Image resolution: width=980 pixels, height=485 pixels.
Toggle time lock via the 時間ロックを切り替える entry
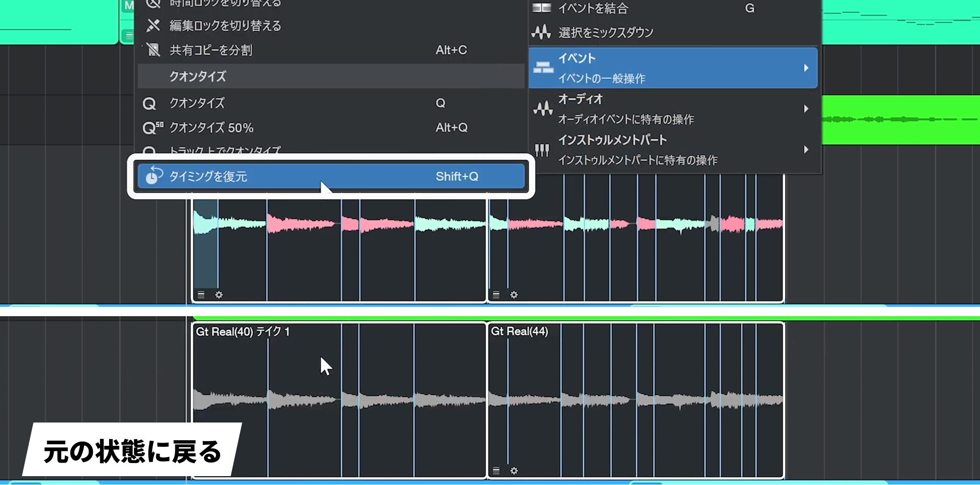click(x=225, y=4)
